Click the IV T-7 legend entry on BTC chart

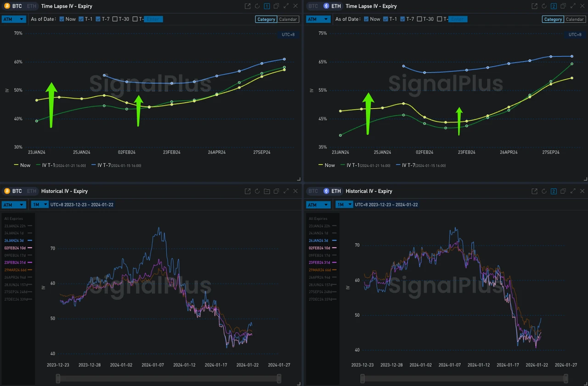(x=103, y=165)
